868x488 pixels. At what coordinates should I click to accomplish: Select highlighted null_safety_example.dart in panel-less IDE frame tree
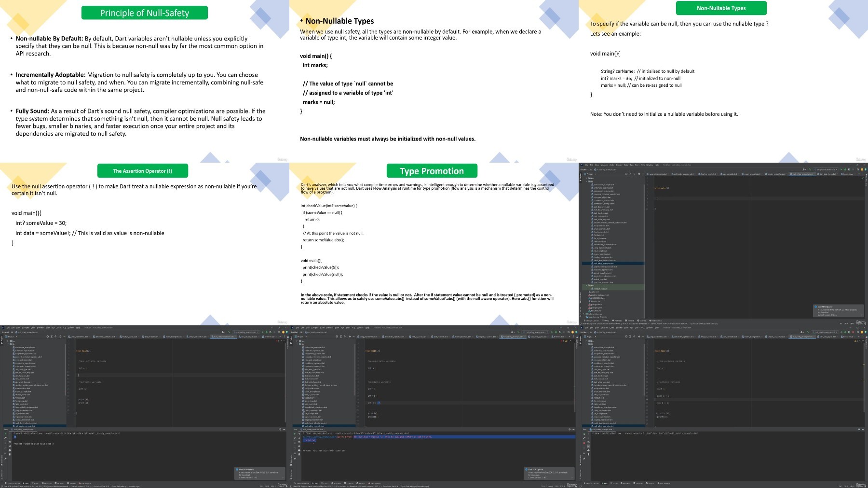613,264
